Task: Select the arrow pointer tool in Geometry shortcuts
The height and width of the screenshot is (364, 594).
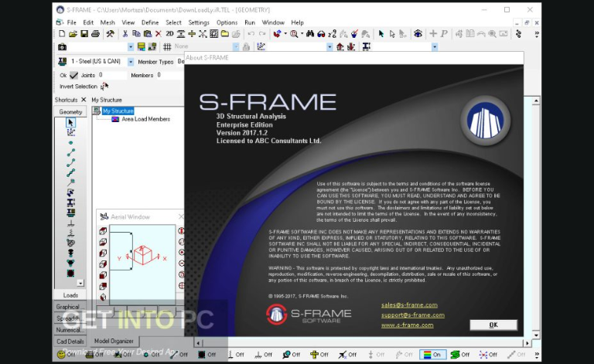Action: [x=71, y=122]
